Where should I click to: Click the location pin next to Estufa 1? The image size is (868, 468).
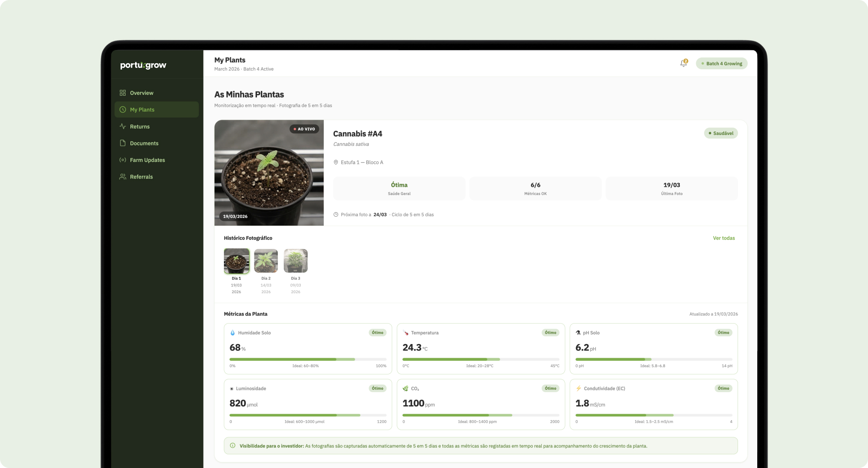pyautogui.click(x=336, y=162)
